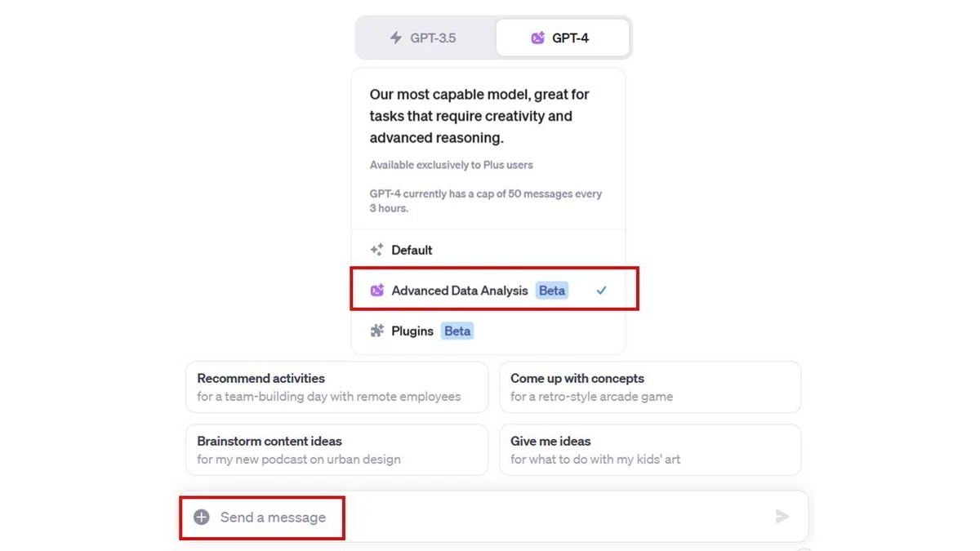Select Advanced Data Analysis mode
The image size is (980, 551).
click(488, 290)
